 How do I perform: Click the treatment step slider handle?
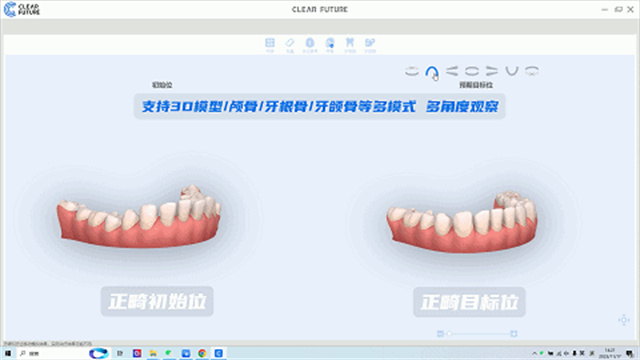coord(449,333)
